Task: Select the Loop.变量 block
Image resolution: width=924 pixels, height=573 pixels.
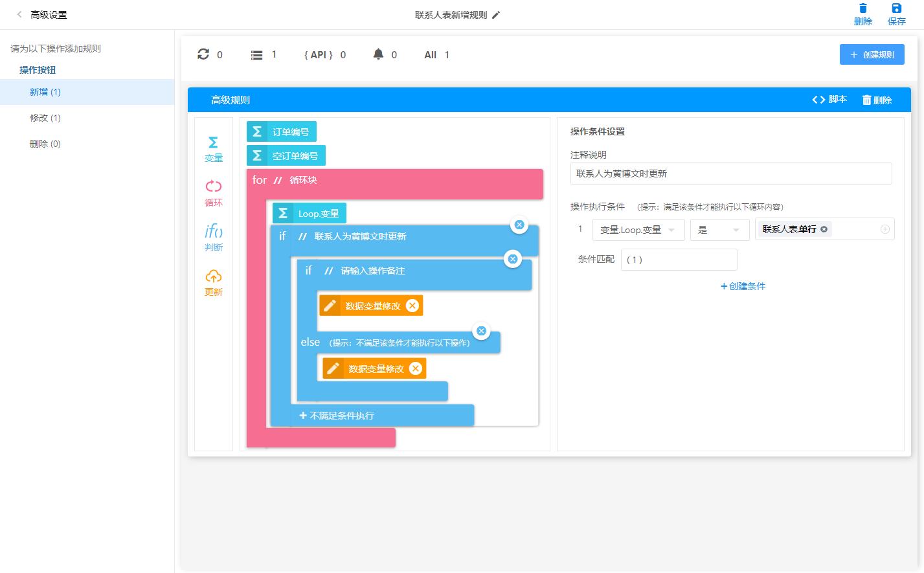Action: 310,213
